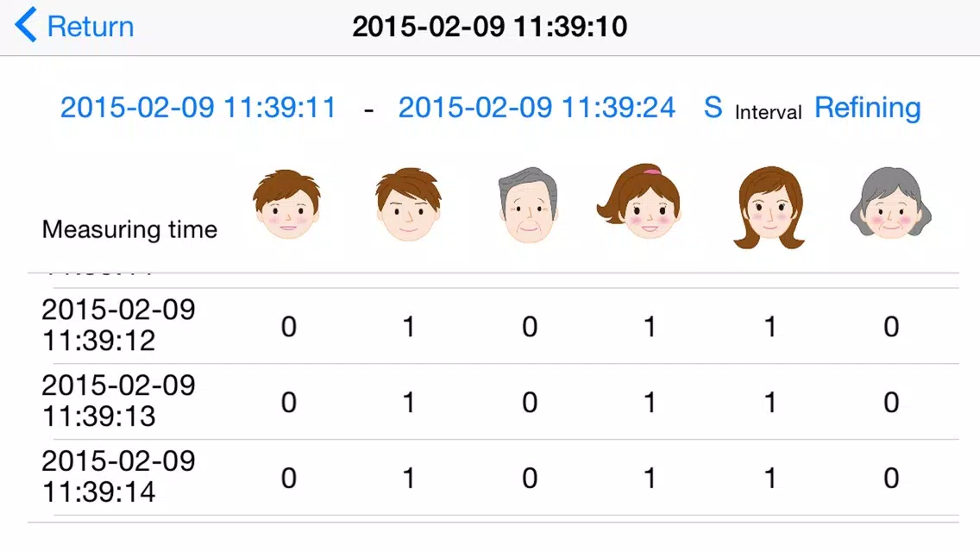
Task: Select the girl with pink hairband icon
Action: click(x=640, y=201)
